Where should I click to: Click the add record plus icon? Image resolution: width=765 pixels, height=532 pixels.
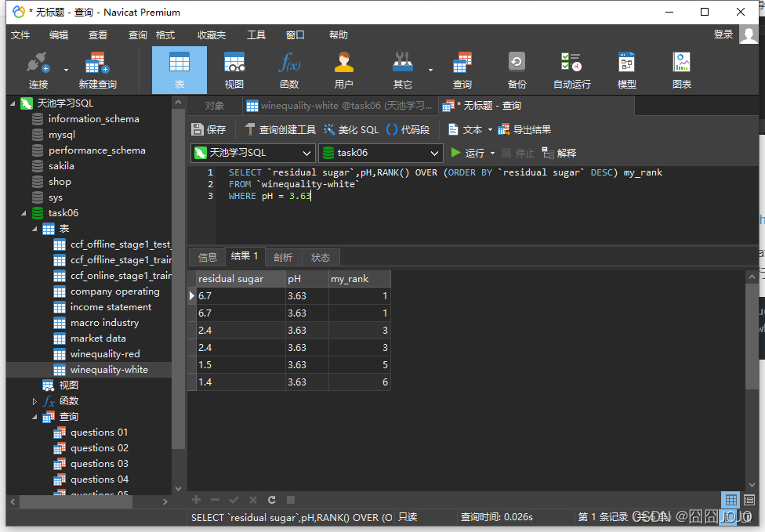pyautogui.click(x=196, y=500)
